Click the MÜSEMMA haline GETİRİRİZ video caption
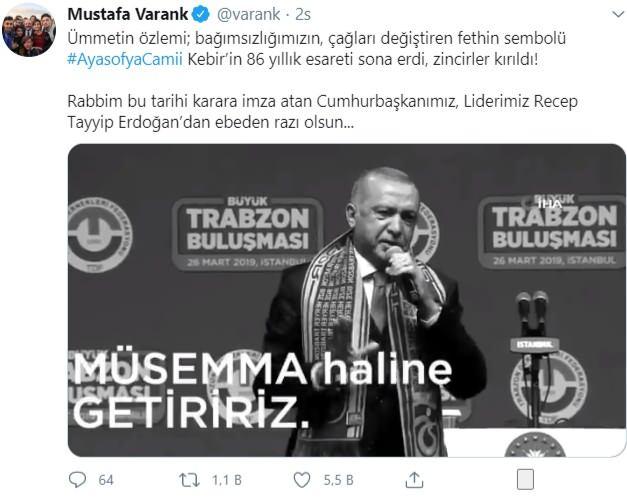The height and width of the screenshot is (498, 627). [262, 390]
